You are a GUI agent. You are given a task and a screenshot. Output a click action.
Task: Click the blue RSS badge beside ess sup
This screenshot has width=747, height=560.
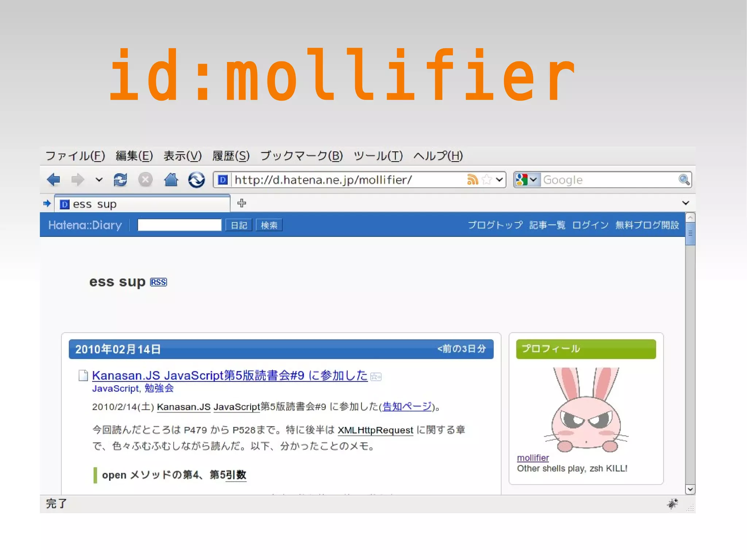158,282
